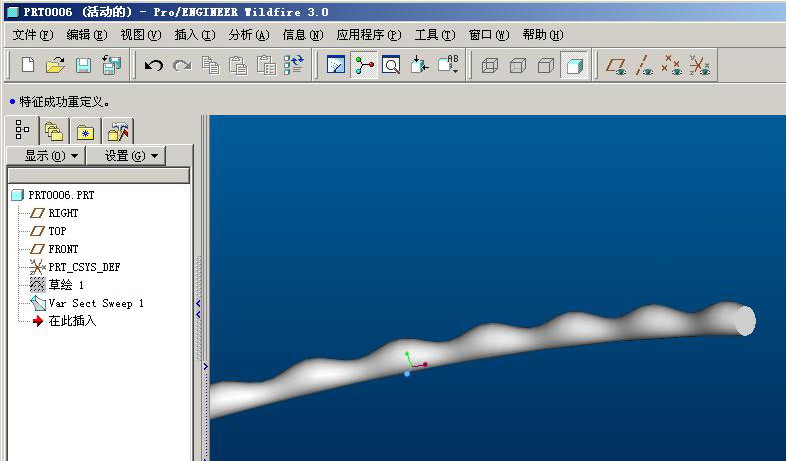Open the Zoom In magnifier tool

tap(391, 65)
